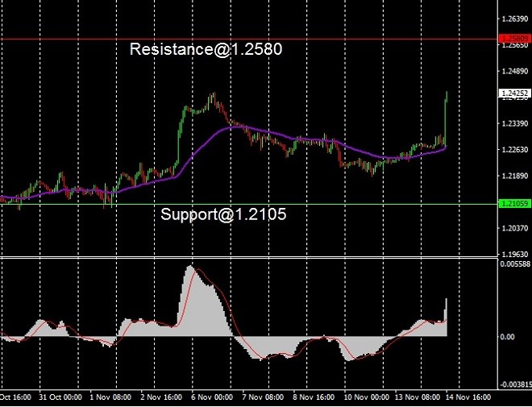Click the 0.00 indicator zero level label
This screenshot has width=532, height=407.
(x=507, y=336)
